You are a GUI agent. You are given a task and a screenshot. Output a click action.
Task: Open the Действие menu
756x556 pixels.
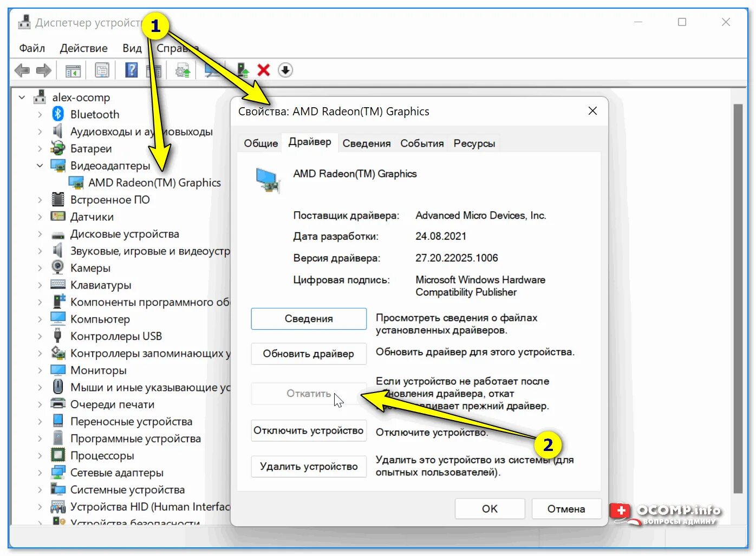[x=83, y=48]
